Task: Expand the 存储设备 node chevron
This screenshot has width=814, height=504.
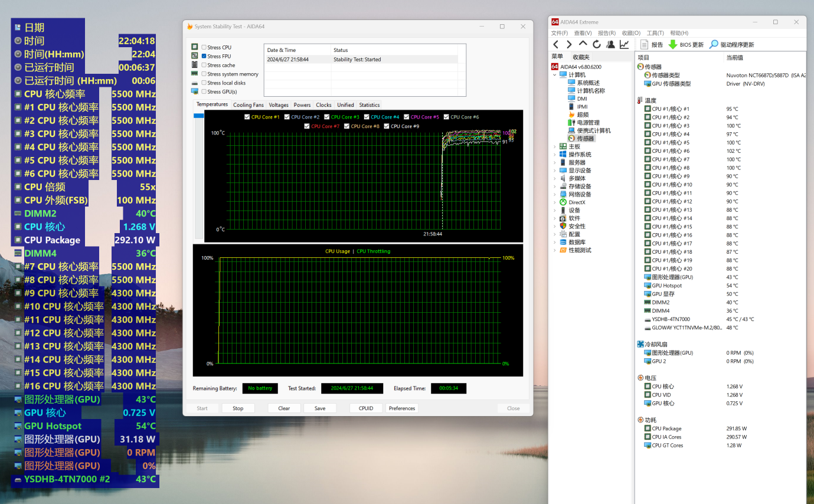Action: (554, 186)
